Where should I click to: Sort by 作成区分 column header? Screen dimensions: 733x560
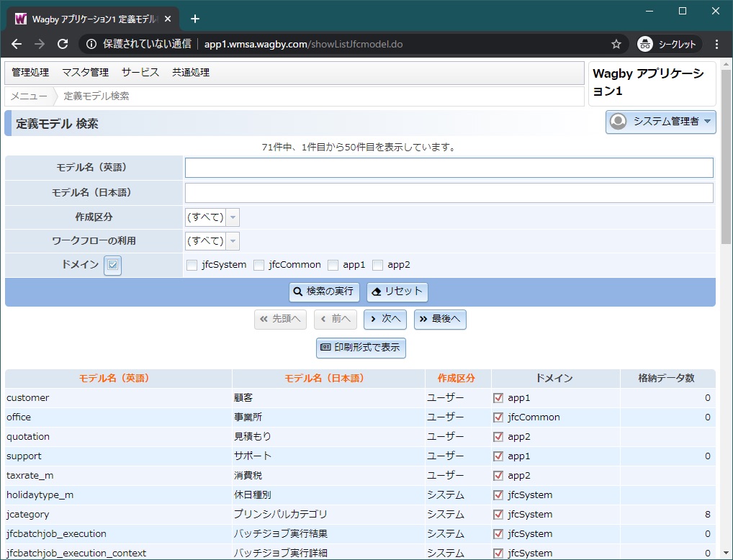pos(457,378)
